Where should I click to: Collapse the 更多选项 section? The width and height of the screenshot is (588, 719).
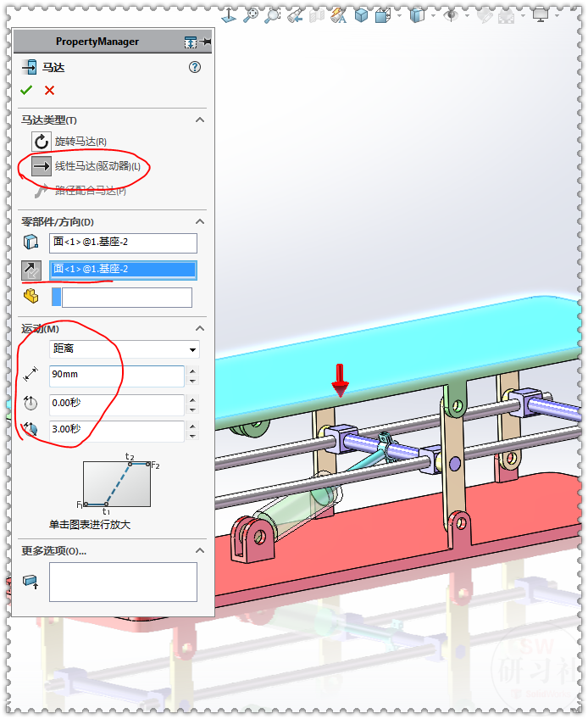pos(200,551)
